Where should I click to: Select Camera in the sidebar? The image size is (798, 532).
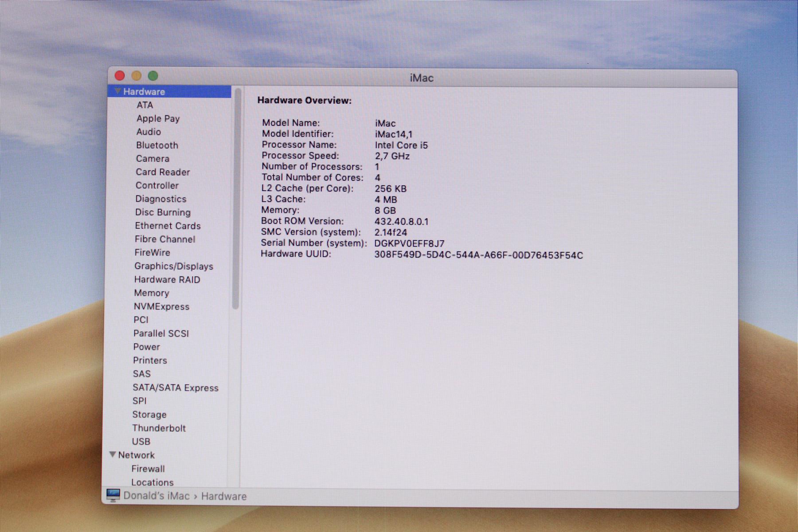(153, 159)
